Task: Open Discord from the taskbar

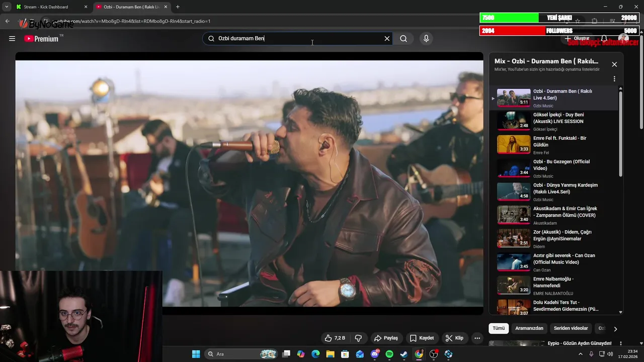Action: click(x=375, y=354)
